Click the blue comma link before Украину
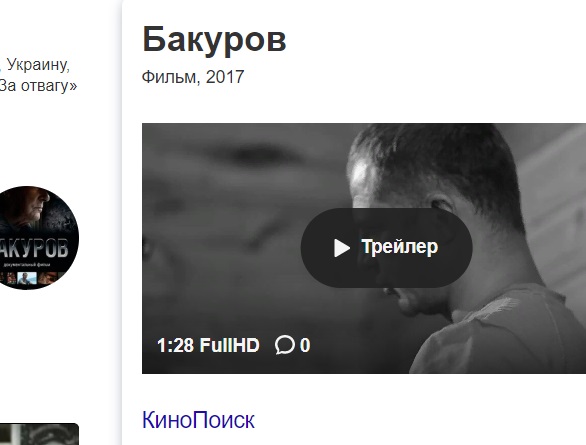 (x=0, y=69)
